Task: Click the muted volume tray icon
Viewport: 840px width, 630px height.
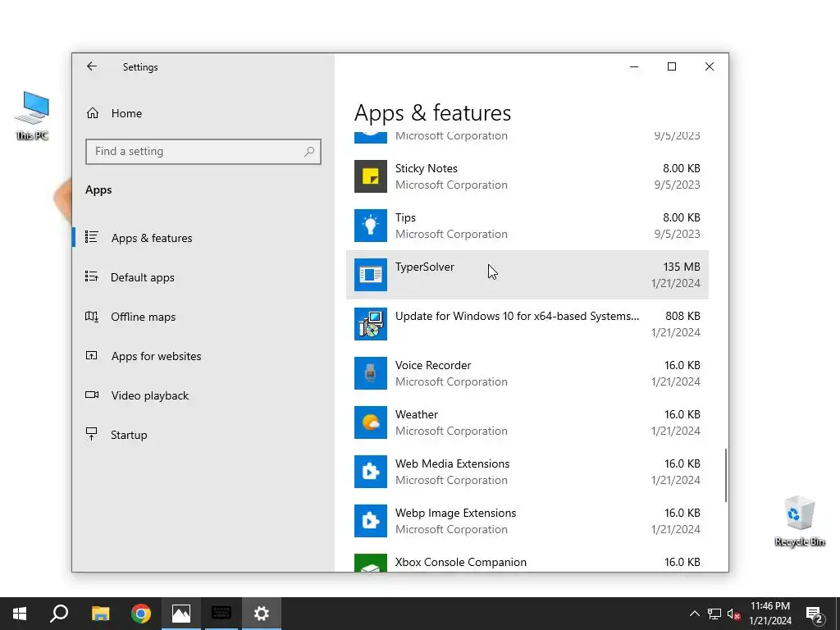Action: coord(734,614)
